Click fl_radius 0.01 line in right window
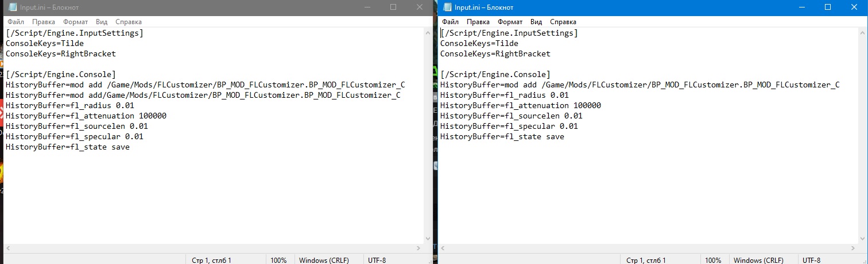868x264 pixels. point(505,95)
